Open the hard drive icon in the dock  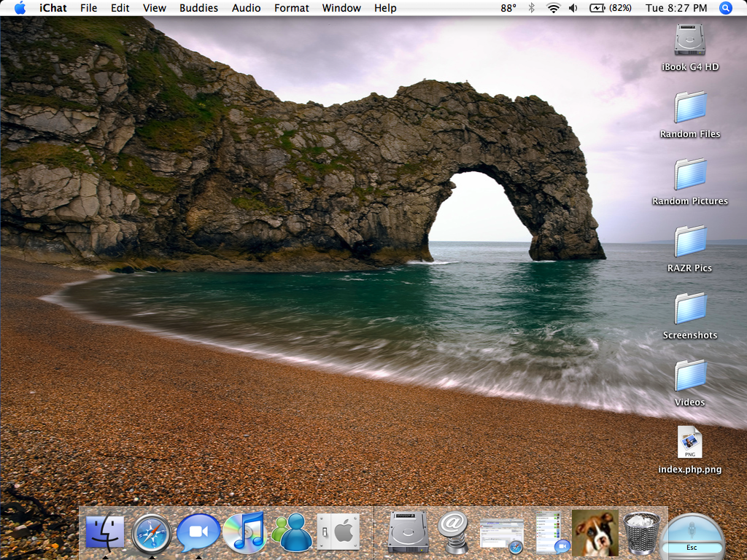[x=408, y=532]
